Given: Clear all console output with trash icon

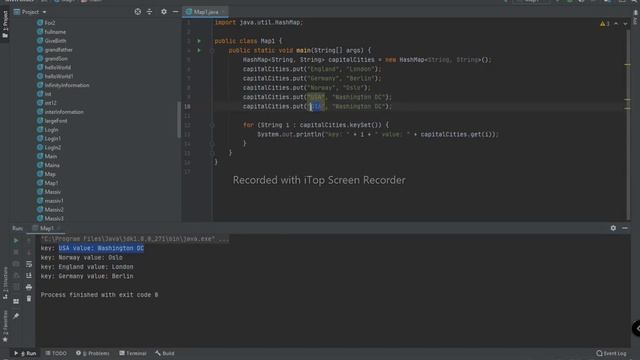Looking at the screenshot, I should point(29,299).
